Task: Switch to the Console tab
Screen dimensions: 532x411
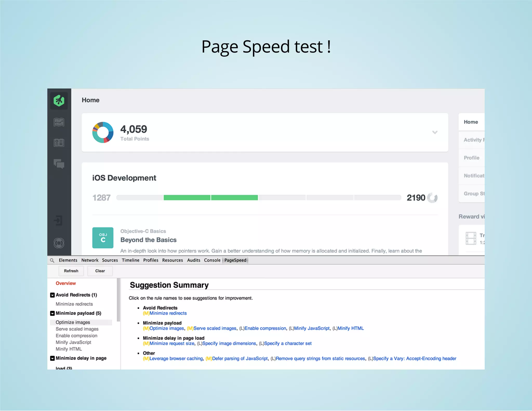Action: 212,260
